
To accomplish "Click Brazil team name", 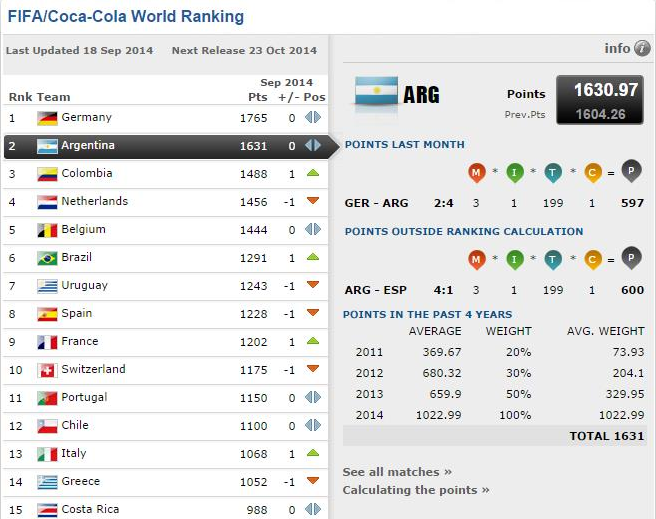I will (x=77, y=257).
